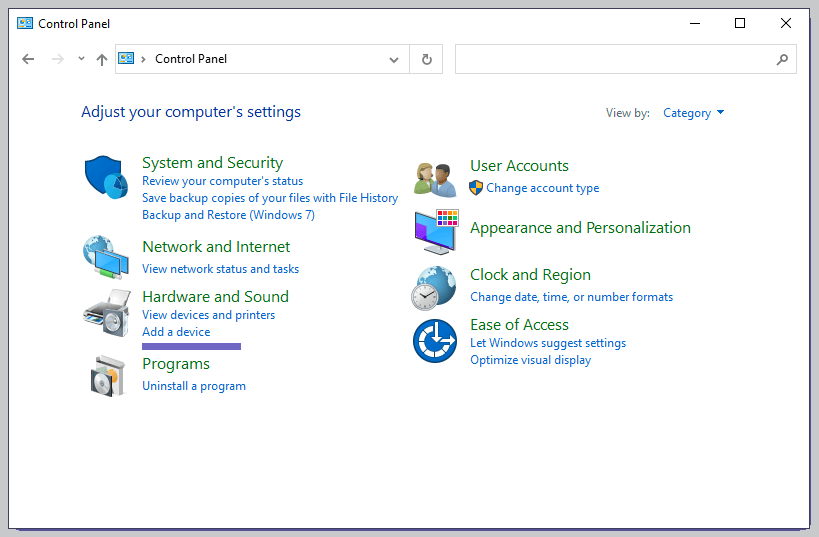
Task: Click the forward navigation arrow
Action: [57, 59]
